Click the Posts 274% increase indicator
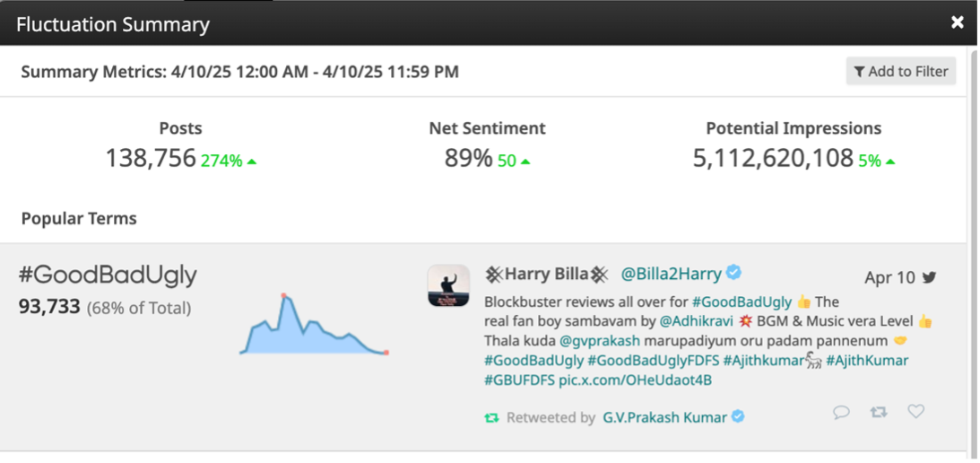 point(229,162)
